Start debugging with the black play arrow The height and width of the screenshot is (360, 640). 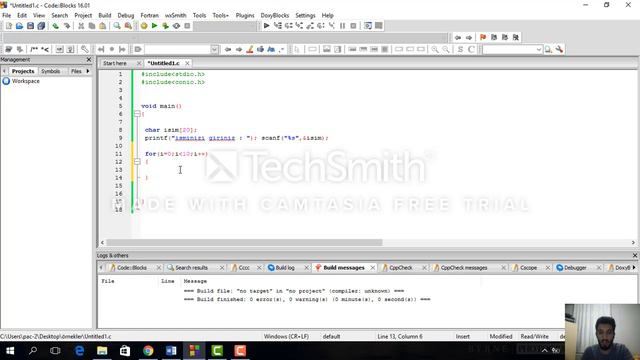tap(267, 26)
